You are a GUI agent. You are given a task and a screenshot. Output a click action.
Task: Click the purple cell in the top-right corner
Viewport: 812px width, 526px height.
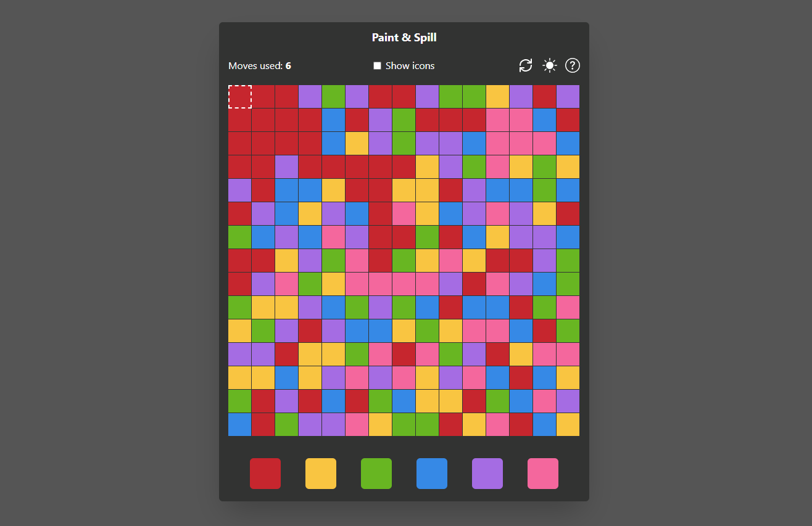tap(568, 96)
